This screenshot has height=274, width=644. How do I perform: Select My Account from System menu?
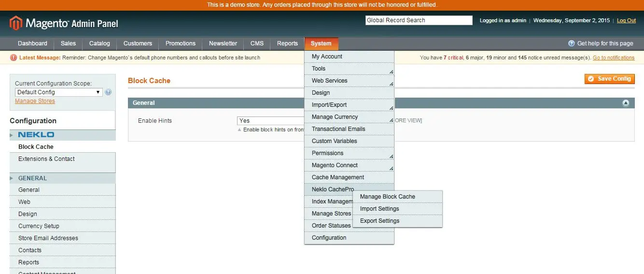[x=349, y=57]
